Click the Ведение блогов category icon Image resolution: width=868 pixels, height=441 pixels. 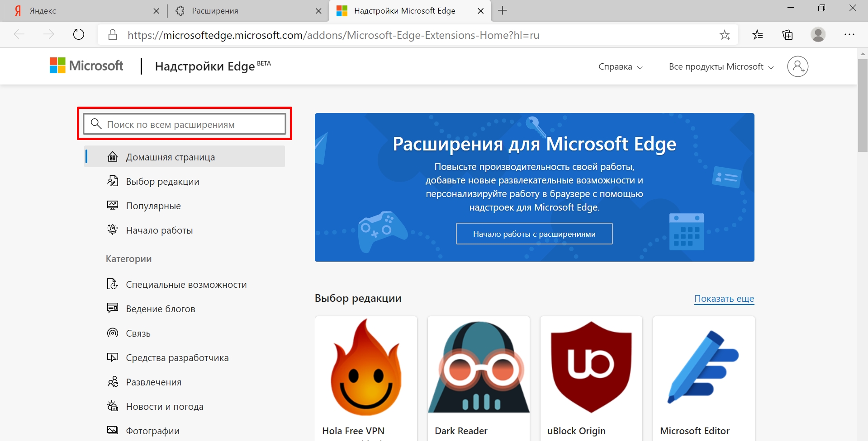point(113,308)
